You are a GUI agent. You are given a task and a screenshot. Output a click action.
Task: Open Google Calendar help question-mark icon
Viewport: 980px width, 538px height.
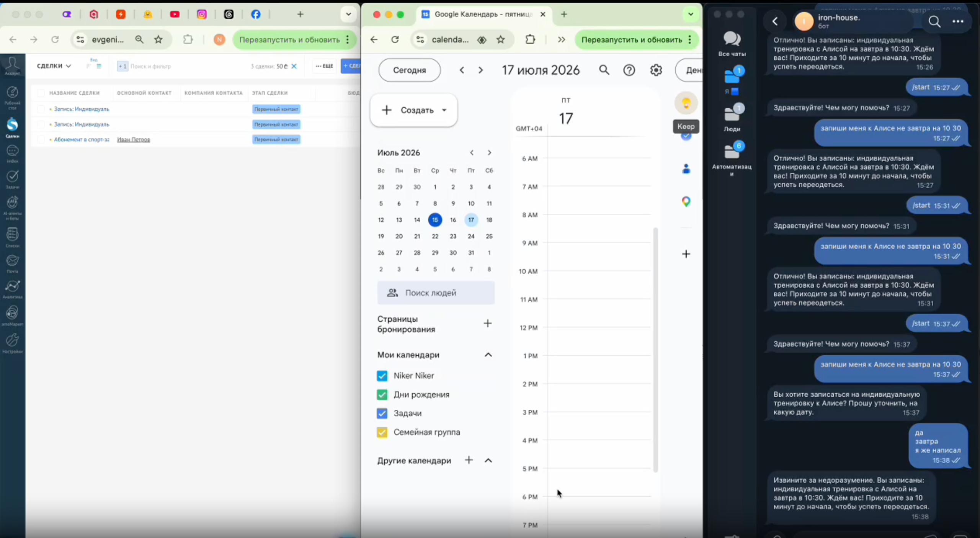629,70
